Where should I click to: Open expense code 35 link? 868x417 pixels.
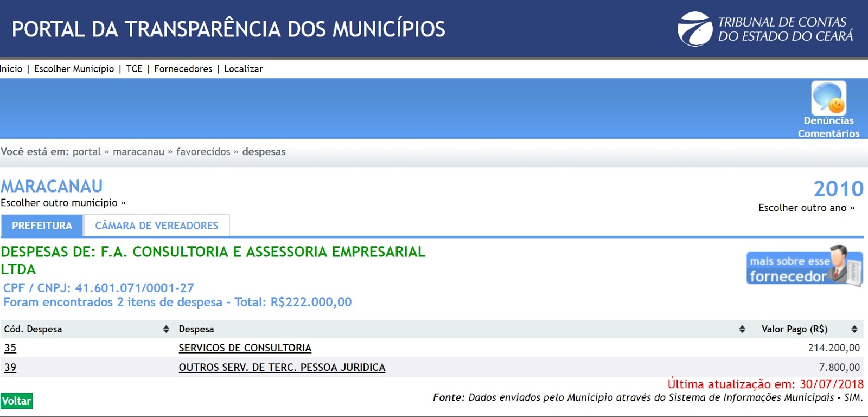(10, 348)
